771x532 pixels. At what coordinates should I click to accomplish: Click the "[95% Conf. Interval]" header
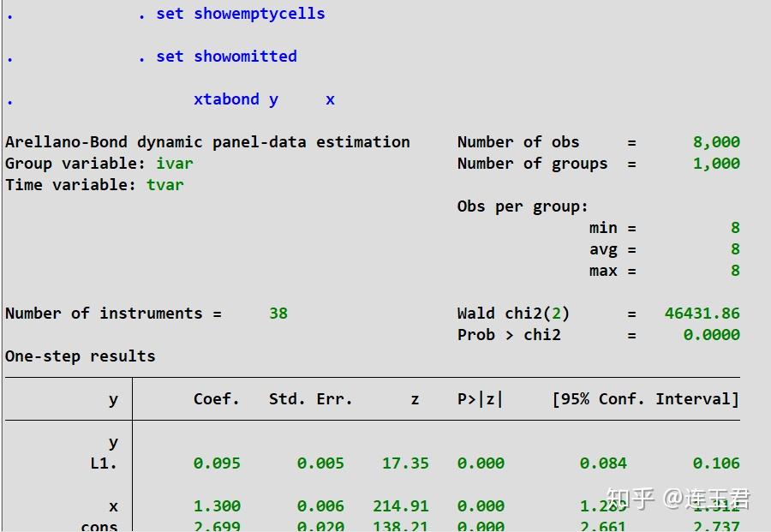coord(645,398)
